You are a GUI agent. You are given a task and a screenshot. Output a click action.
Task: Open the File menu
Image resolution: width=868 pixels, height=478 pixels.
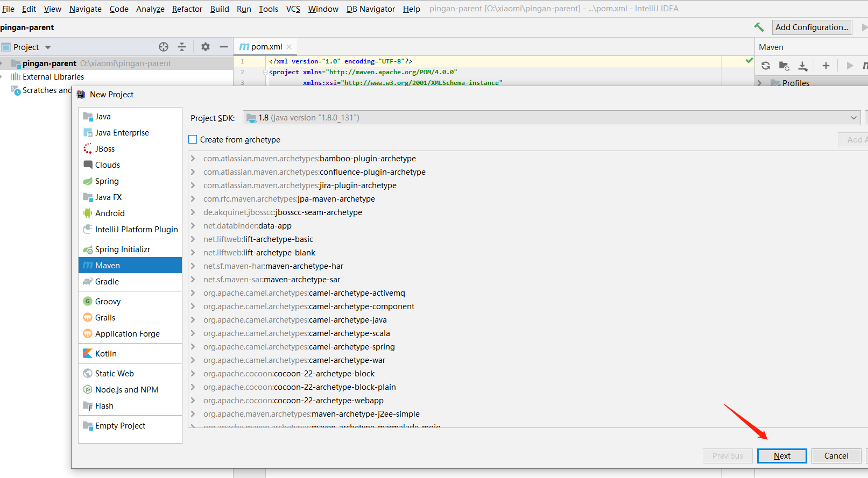tap(8, 9)
